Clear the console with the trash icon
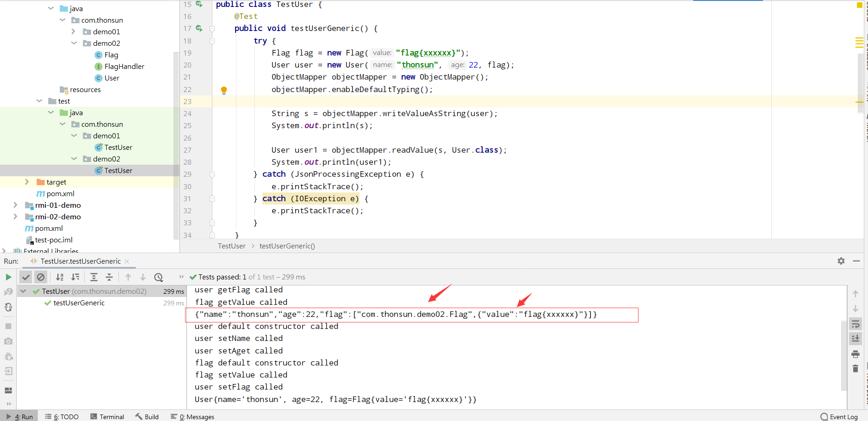The height and width of the screenshot is (421, 868). point(856,369)
